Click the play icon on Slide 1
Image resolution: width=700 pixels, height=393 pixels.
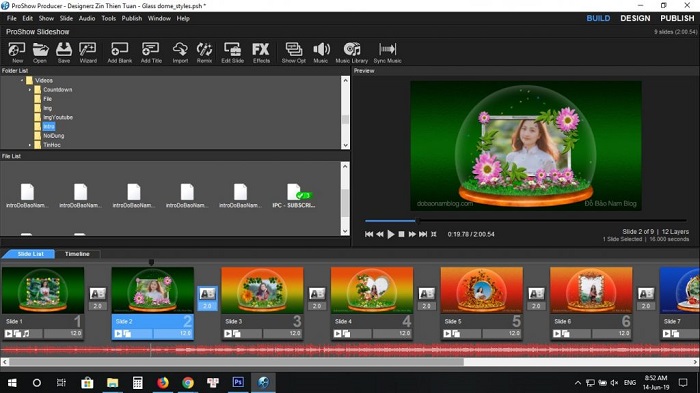8,334
